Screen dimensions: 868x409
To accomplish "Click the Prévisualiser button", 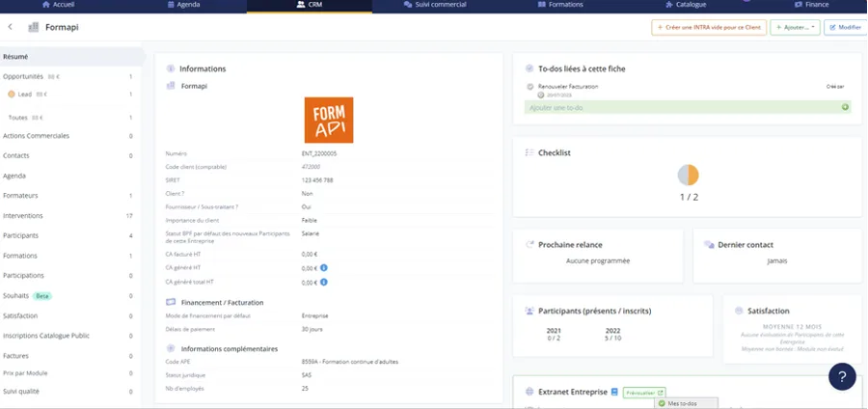I will [x=644, y=393].
